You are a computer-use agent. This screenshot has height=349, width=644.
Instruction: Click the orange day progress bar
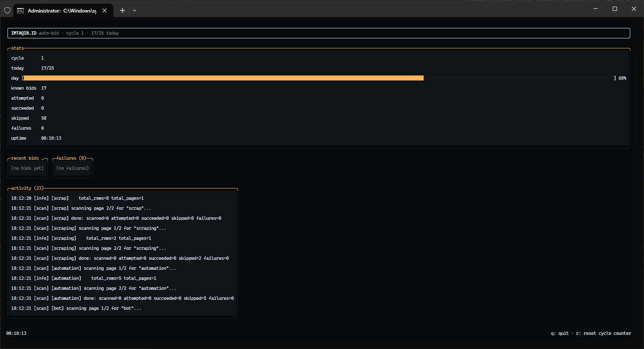tap(224, 78)
